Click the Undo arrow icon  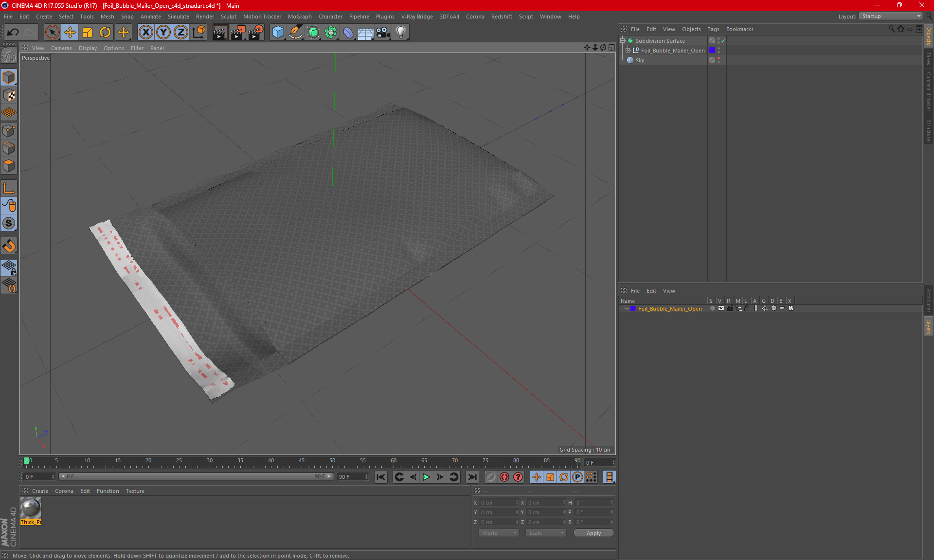point(13,32)
